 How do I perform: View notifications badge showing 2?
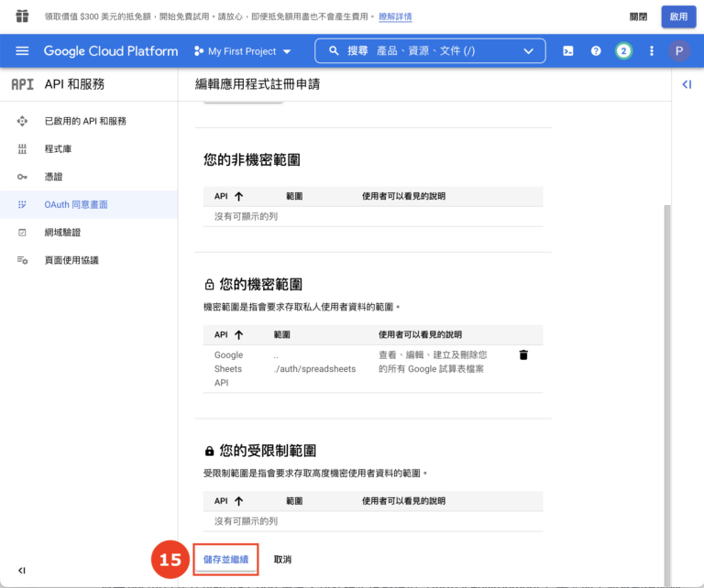(623, 51)
